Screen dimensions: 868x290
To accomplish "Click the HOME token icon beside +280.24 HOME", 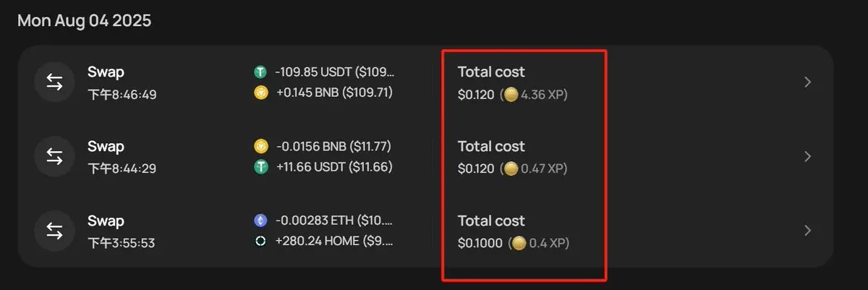I will click(x=260, y=241).
